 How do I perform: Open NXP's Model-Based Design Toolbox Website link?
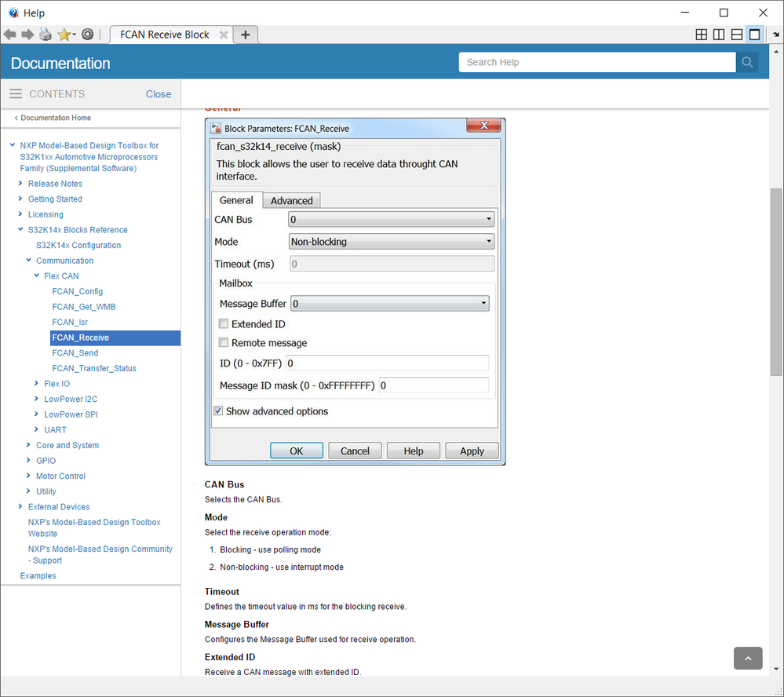[x=94, y=527]
